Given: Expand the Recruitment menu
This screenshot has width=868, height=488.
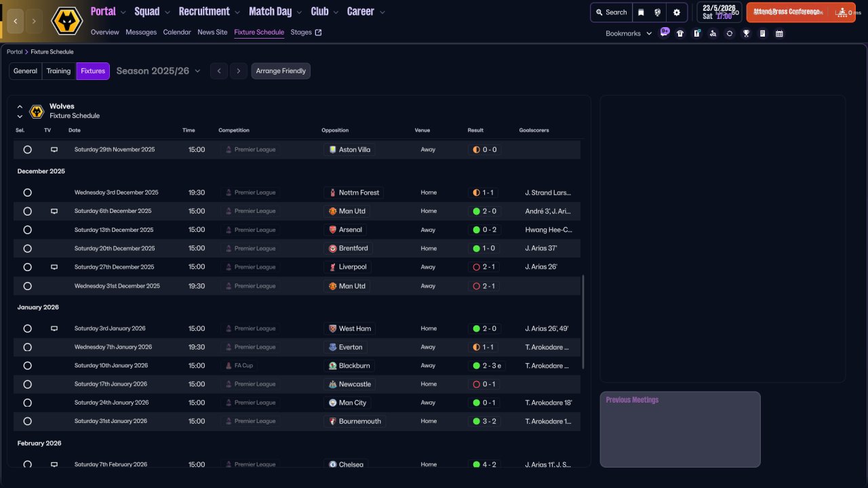Looking at the screenshot, I should pyautogui.click(x=209, y=12).
